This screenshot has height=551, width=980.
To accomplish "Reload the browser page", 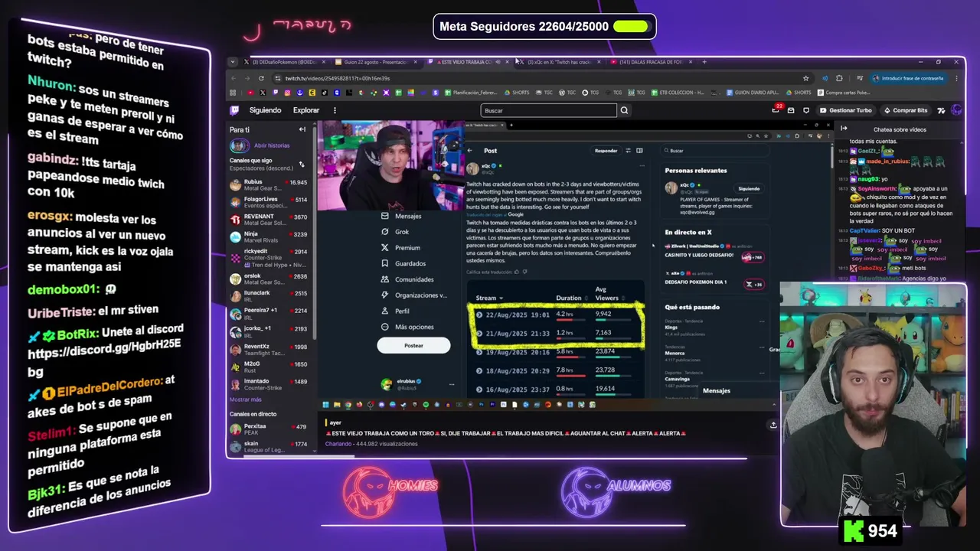I will click(x=261, y=78).
